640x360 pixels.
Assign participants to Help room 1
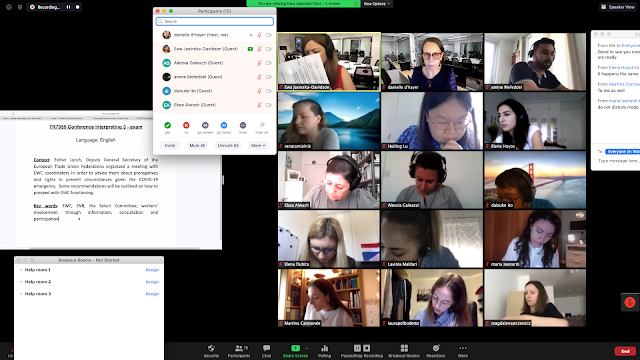(x=152, y=270)
